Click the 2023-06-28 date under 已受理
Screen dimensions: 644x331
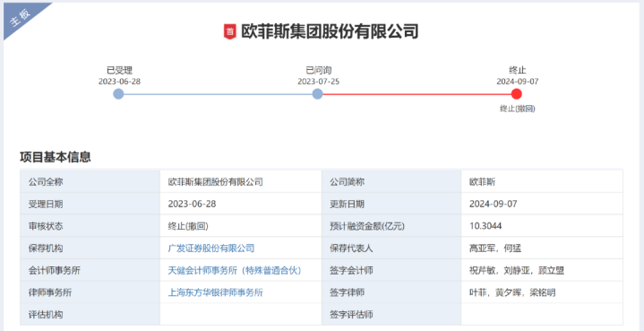coord(119,82)
